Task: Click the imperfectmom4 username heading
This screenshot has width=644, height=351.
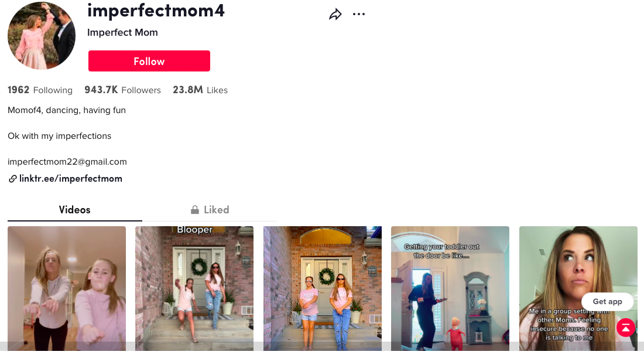Action: click(x=156, y=11)
